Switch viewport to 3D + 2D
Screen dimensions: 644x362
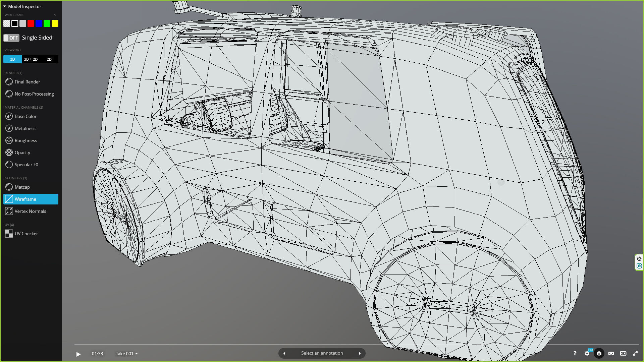click(31, 59)
